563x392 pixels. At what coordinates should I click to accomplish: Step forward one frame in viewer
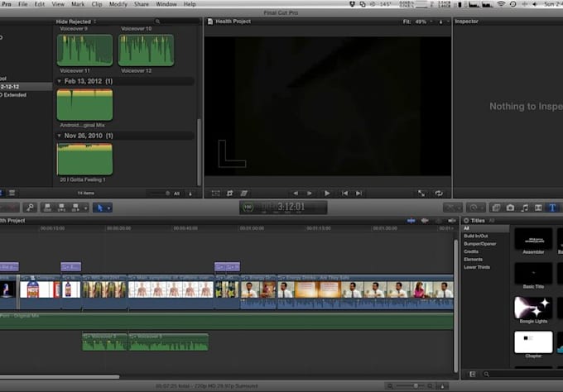[310, 194]
